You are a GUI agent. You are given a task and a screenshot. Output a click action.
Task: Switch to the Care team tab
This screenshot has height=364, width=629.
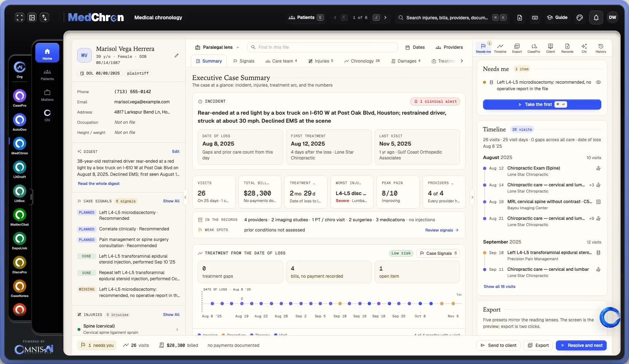click(281, 61)
